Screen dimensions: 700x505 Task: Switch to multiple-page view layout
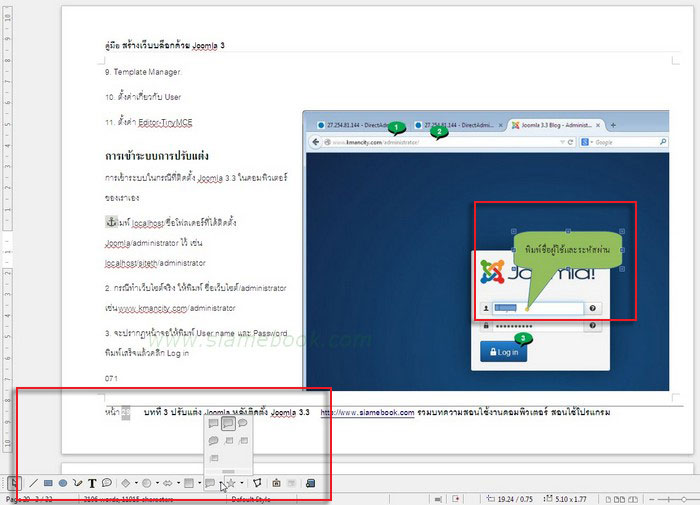(620, 499)
